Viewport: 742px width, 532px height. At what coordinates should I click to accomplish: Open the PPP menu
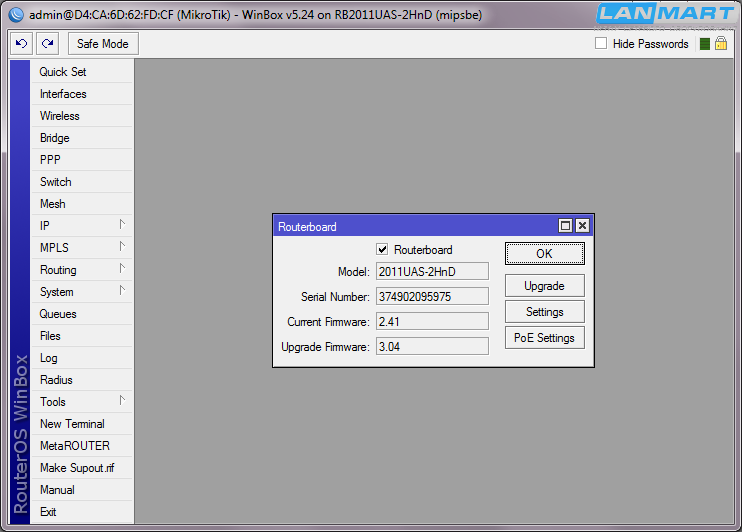tap(81, 160)
